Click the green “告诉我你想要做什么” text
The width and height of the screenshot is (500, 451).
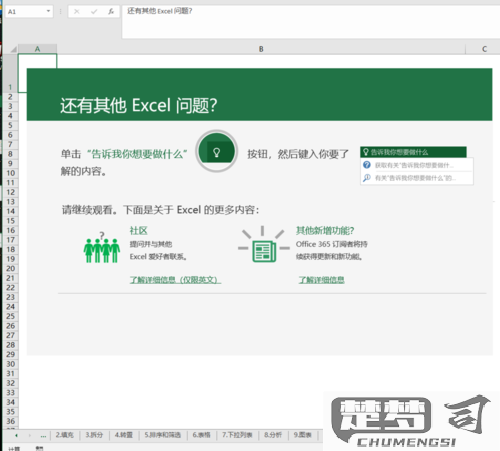click(x=137, y=154)
